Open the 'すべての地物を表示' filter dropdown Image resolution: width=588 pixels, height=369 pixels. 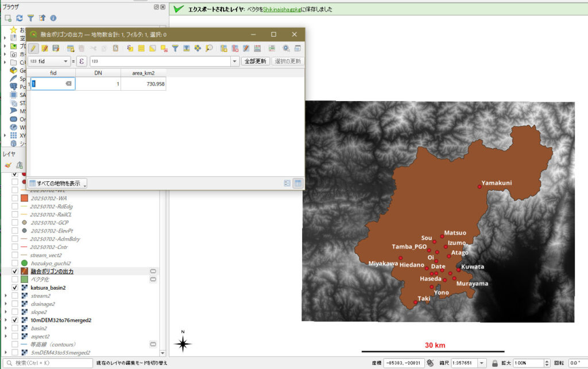pyautogui.click(x=57, y=184)
